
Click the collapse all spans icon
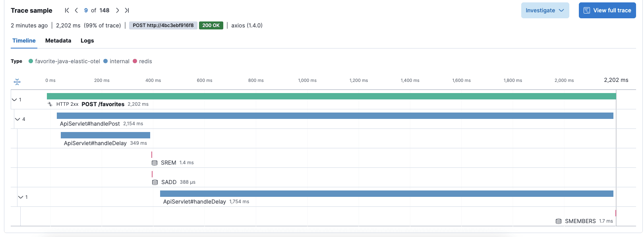tap(17, 82)
